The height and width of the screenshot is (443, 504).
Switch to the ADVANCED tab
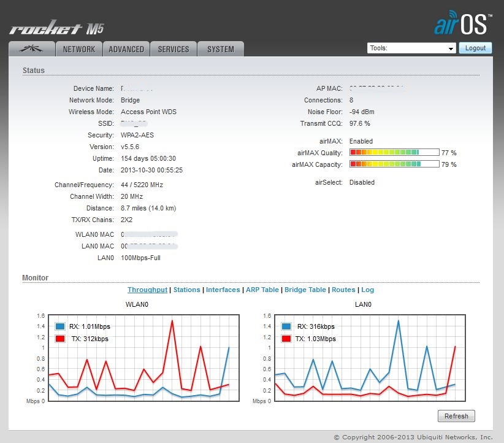pos(126,49)
